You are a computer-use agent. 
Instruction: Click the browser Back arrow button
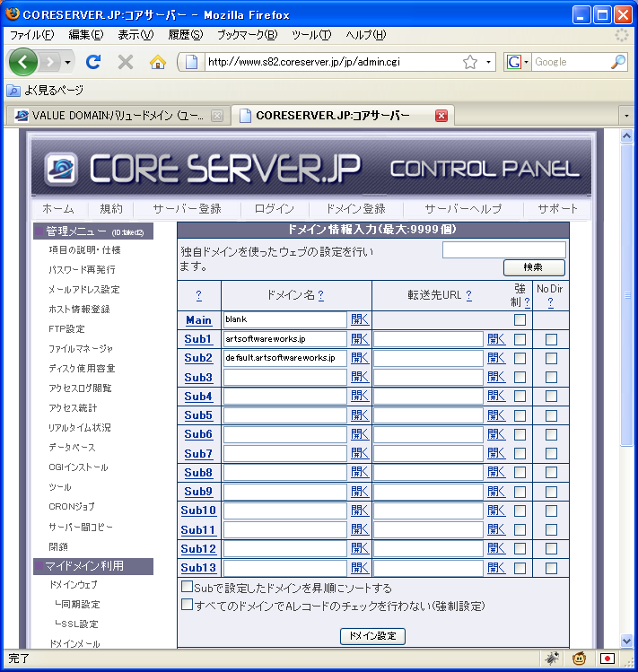click(24, 62)
